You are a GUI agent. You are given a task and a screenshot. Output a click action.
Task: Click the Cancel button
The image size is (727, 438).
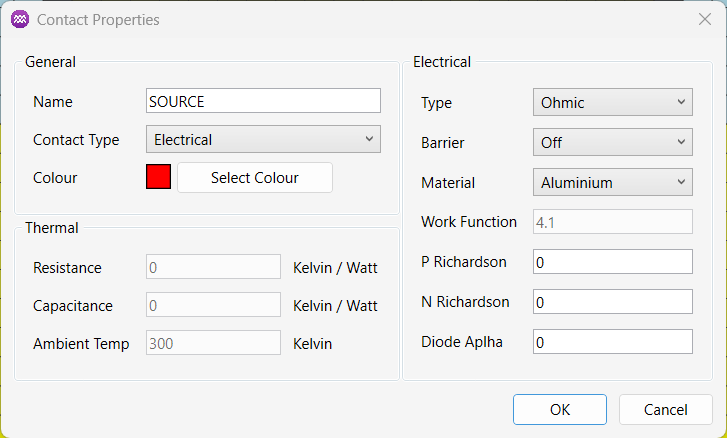pyautogui.click(x=665, y=409)
